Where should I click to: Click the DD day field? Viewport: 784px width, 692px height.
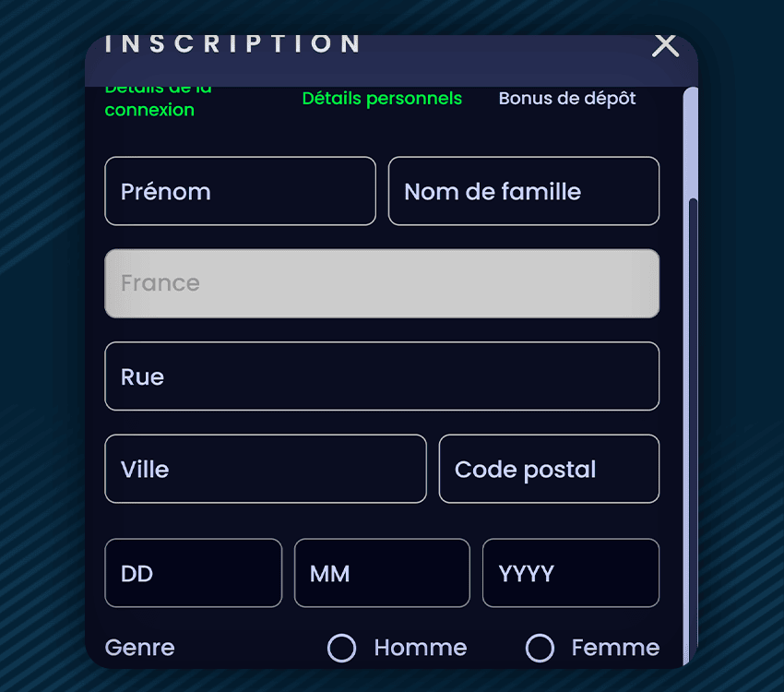(193, 573)
